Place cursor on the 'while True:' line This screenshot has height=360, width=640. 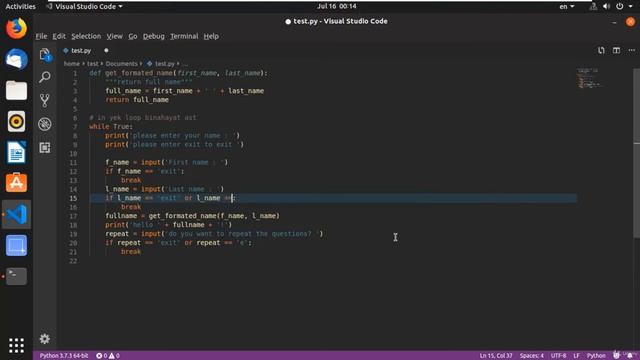pyautogui.click(x=111, y=127)
